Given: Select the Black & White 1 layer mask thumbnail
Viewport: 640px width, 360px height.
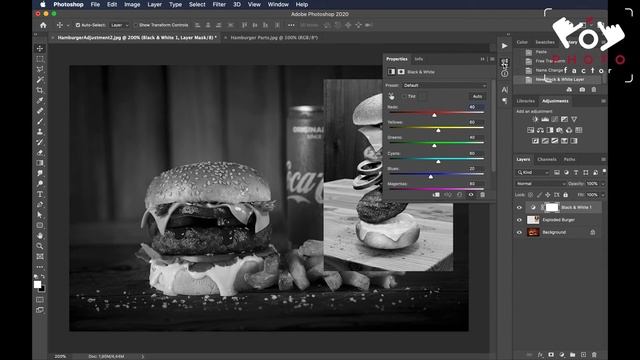Looking at the screenshot, I should tap(551, 207).
